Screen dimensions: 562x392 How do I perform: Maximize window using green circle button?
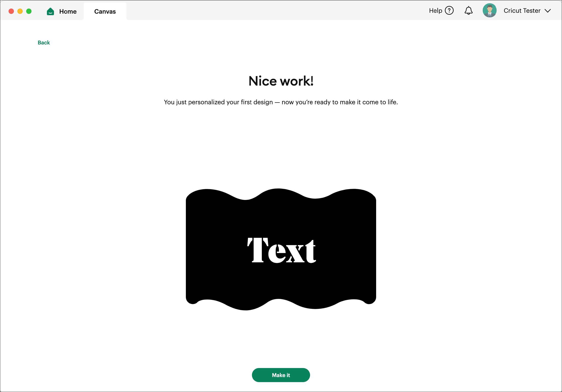pyautogui.click(x=29, y=11)
